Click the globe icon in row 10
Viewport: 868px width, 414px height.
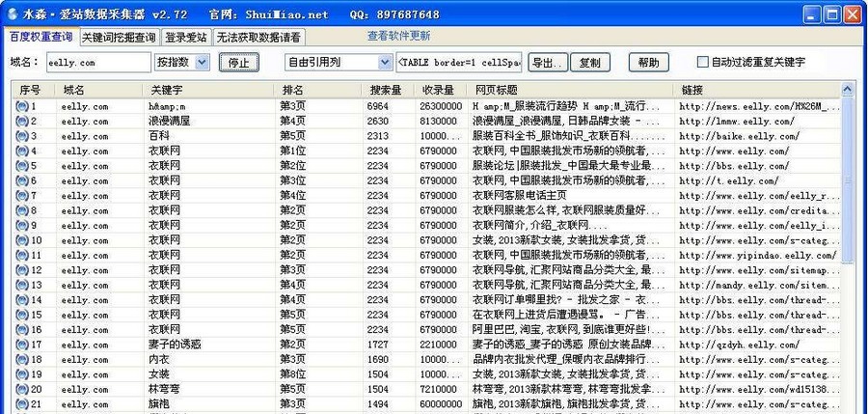(21, 240)
